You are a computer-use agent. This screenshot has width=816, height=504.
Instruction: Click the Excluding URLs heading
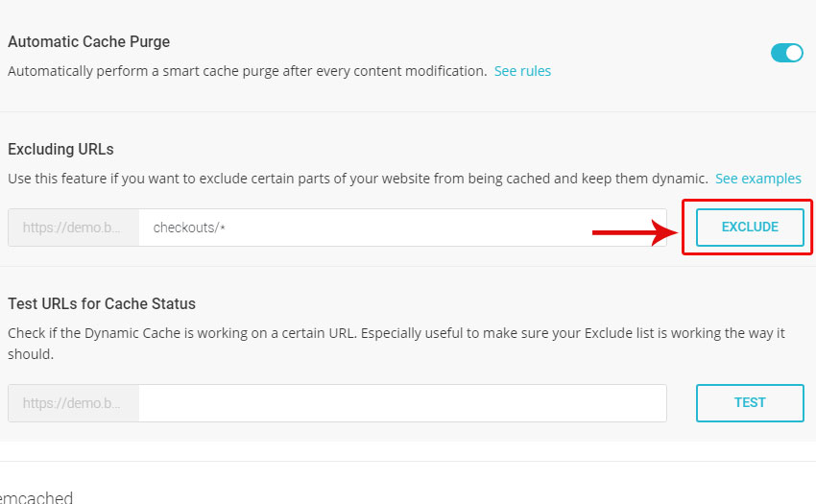pos(60,150)
